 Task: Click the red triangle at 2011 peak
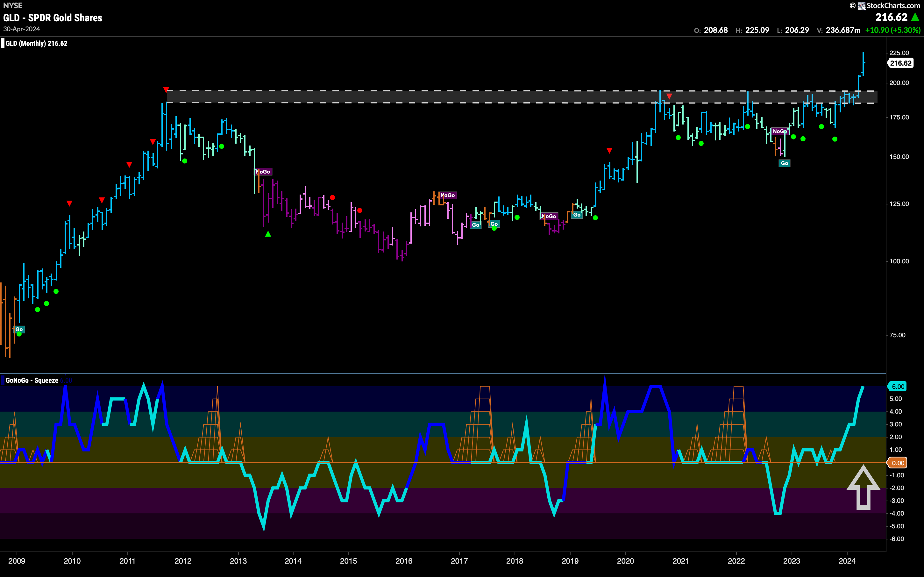(x=166, y=90)
